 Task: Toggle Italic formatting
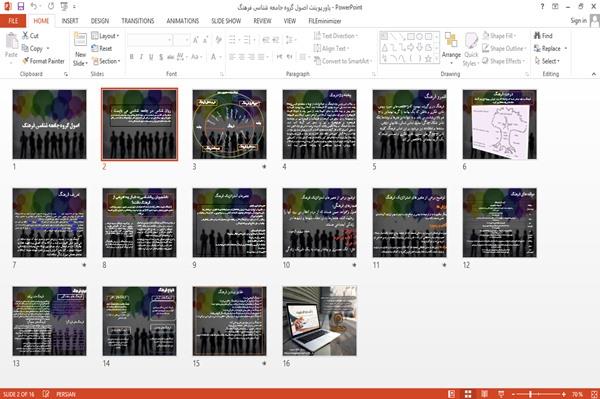pyautogui.click(x=141, y=57)
